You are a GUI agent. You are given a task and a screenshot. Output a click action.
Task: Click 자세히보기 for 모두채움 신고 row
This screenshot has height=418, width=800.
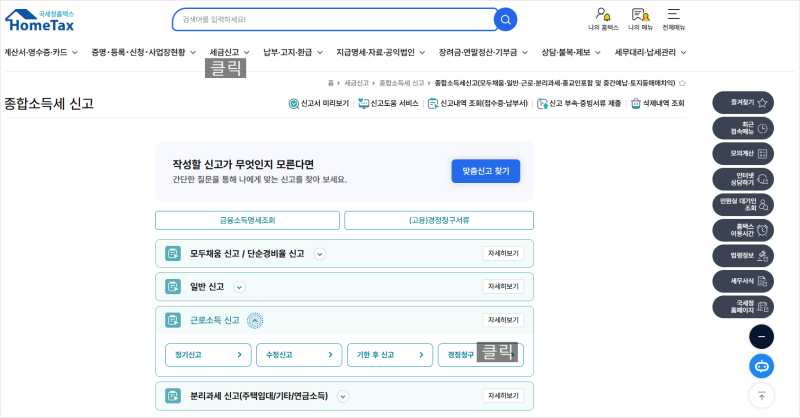coord(503,254)
